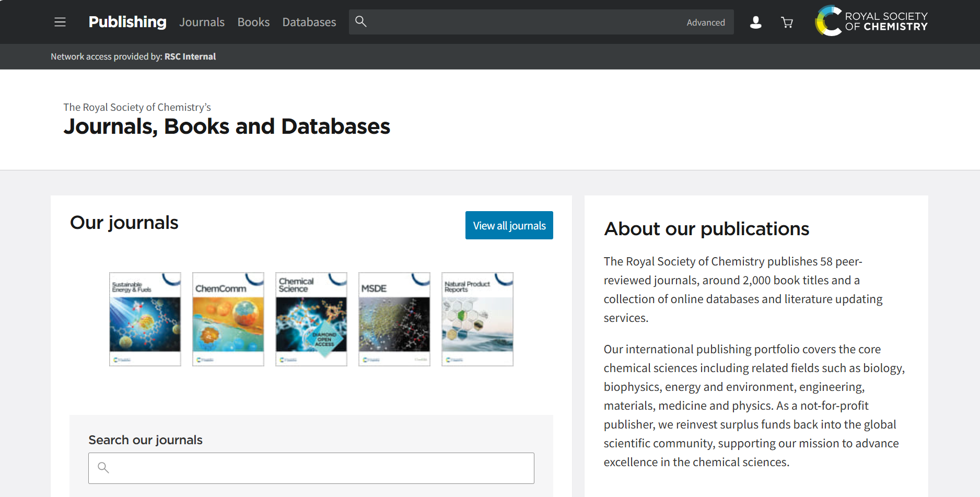Click the RSC Internal network access text
Viewport: 980px width, 497px height.
click(x=190, y=56)
